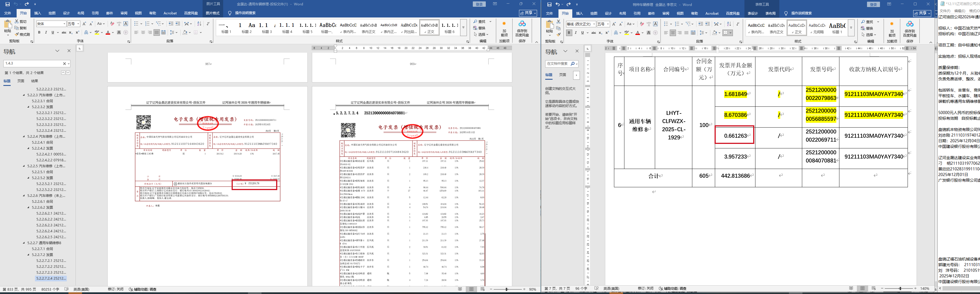980x294 pixels.
Task: Switch to the 表设计 ribbon tab
Action: 753,14
